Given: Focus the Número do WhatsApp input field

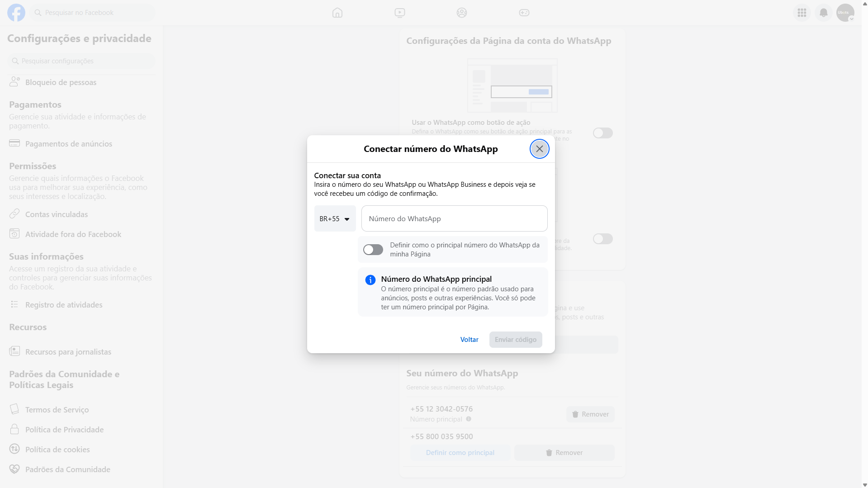Looking at the screenshot, I should coord(454,218).
